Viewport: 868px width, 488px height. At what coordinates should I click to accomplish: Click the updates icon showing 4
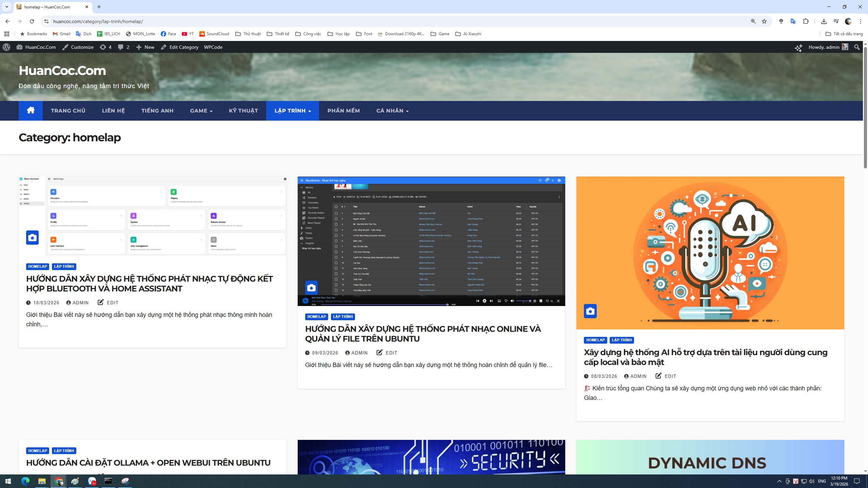coord(105,47)
